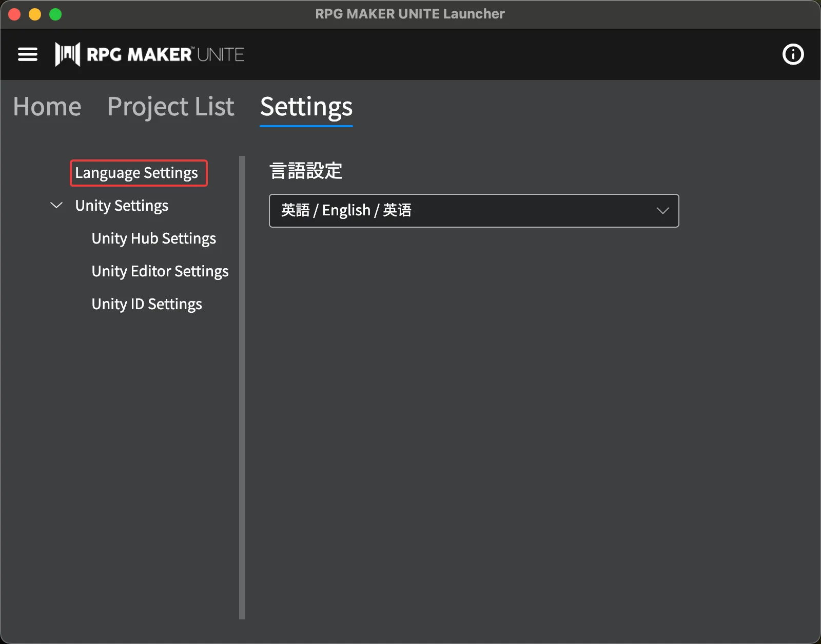Click the info icon in the header
The image size is (821, 644).
(x=793, y=54)
